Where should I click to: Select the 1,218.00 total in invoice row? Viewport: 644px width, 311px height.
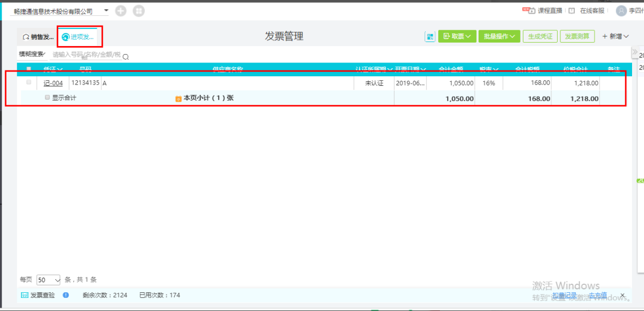(x=586, y=83)
